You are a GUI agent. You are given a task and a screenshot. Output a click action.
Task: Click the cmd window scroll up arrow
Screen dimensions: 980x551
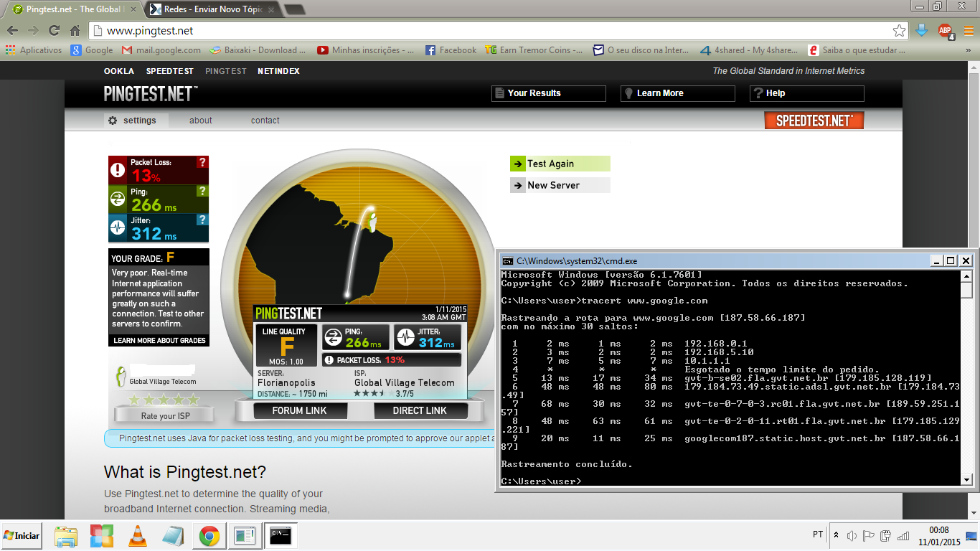(x=966, y=276)
